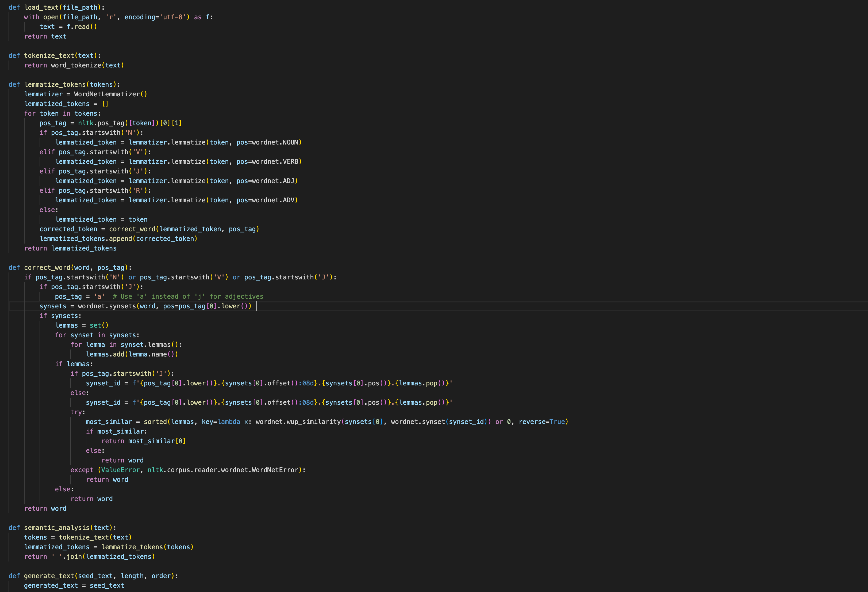Click "return ' '.join(lemmatized_tokens)" line
The width and height of the screenshot is (868, 592).
coord(90,557)
